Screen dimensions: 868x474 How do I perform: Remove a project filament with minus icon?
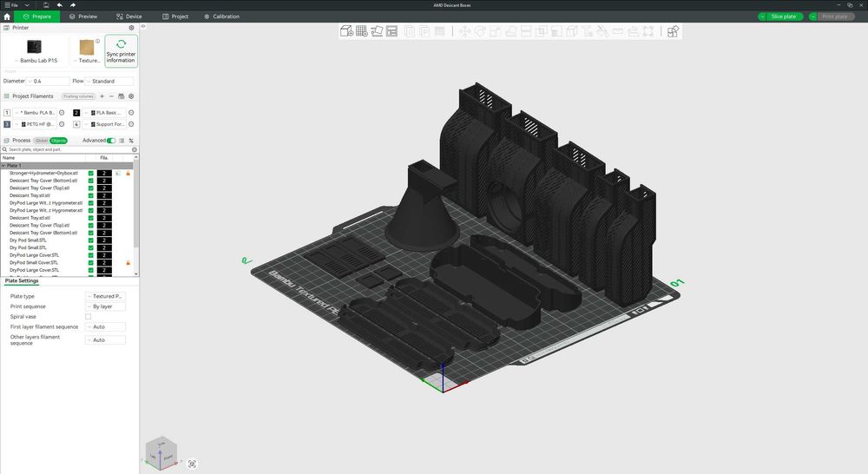coord(111,96)
